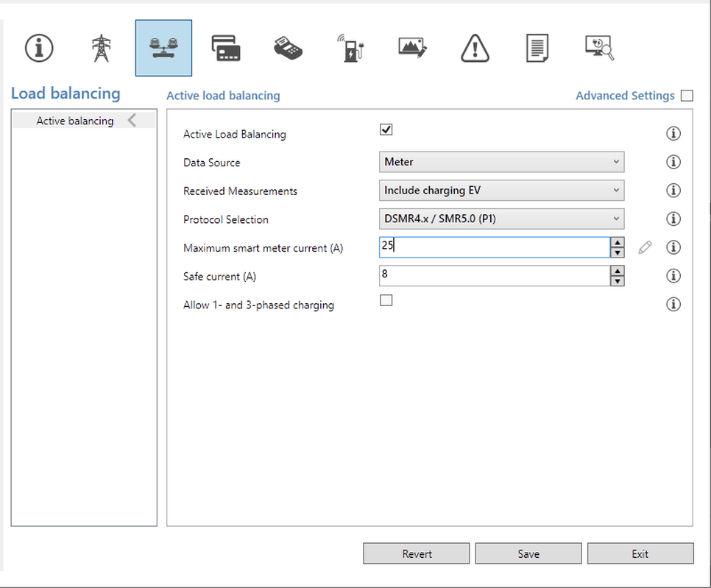The width and height of the screenshot is (711, 588).
Task: Toggle the Advanced Settings checkbox
Action: point(687,96)
